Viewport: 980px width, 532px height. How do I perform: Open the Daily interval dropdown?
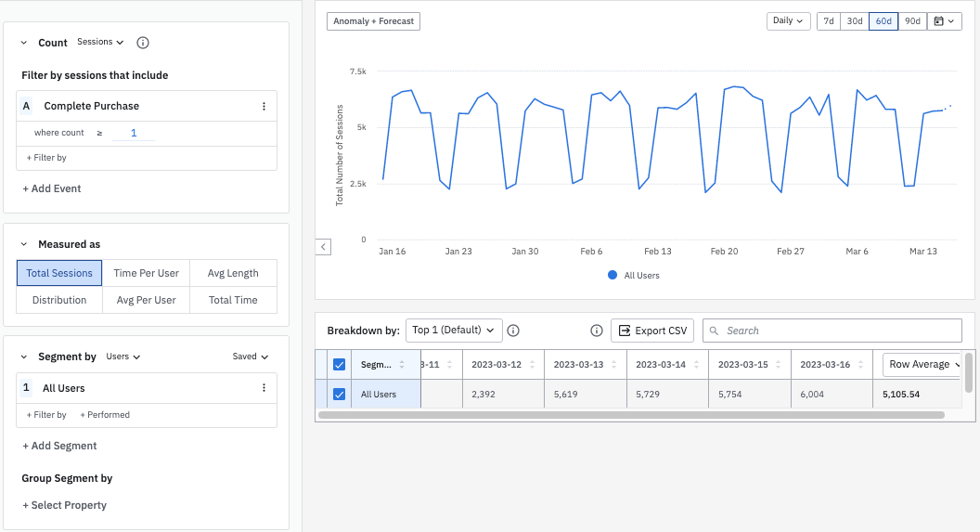point(789,21)
